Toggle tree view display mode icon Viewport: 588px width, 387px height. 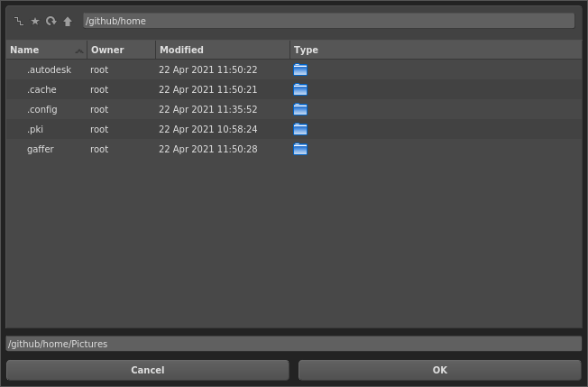point(19,22)
